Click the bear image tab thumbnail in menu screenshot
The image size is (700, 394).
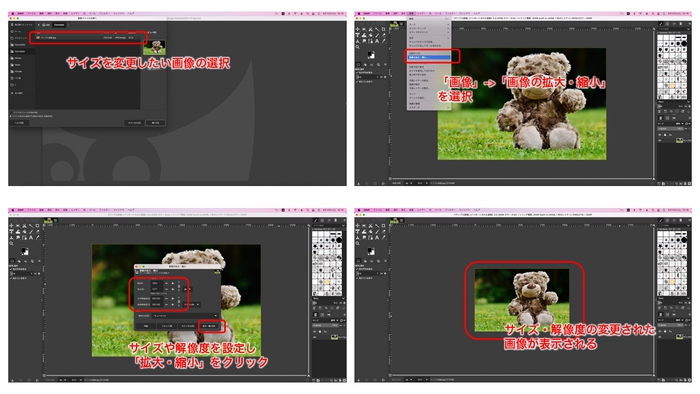(x=394, y=24)
